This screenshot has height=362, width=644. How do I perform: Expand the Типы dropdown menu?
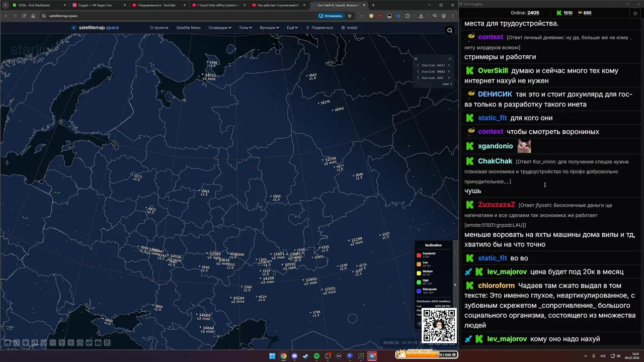(246, 28)
